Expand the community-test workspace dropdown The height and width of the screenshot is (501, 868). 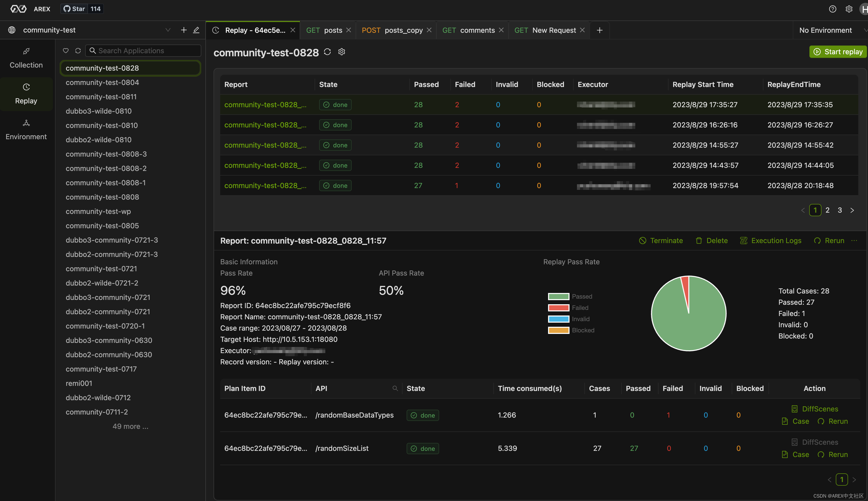pos(168,30)
